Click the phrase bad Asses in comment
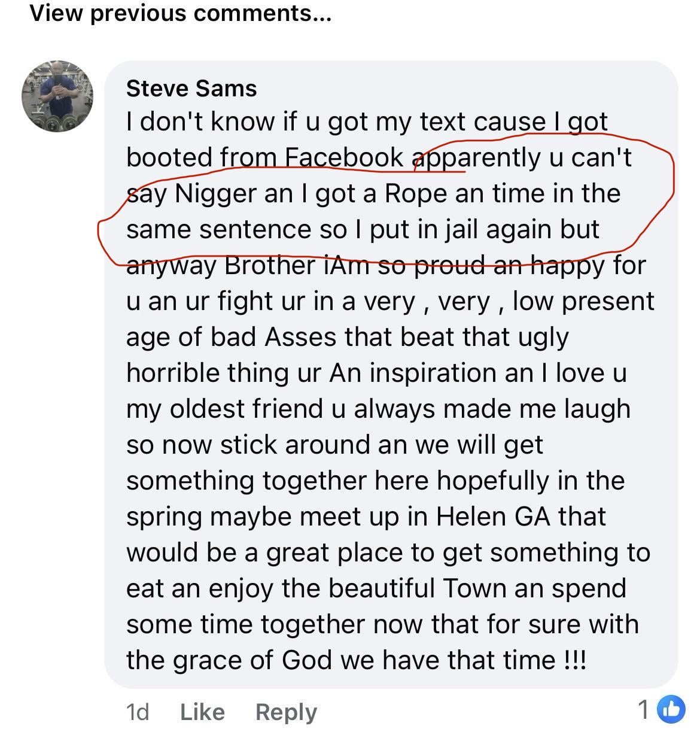The height and width of the screenshot is (735, 700). (x=273, y=337)
